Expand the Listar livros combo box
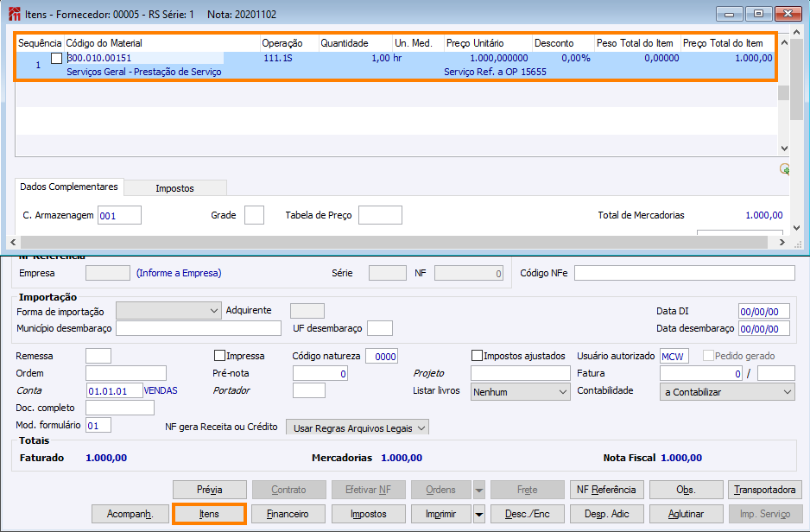The width and height of the screenshot is (810, 532). (x=561, y=391)
